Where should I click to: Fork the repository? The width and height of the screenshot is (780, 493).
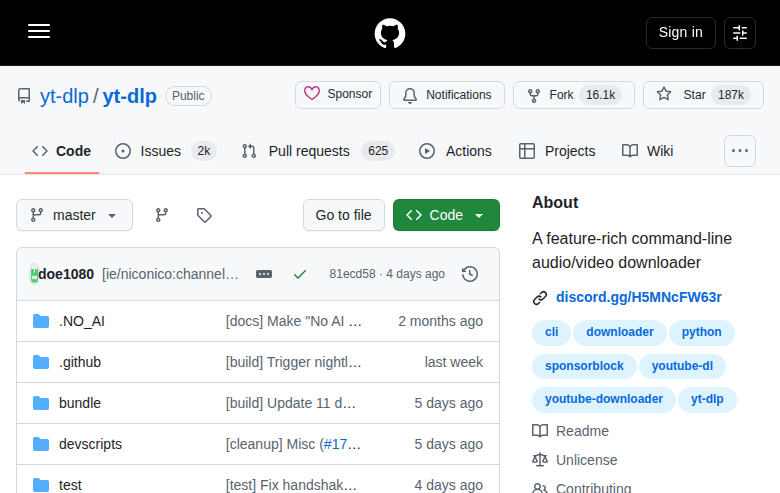(x=574, y=95)
